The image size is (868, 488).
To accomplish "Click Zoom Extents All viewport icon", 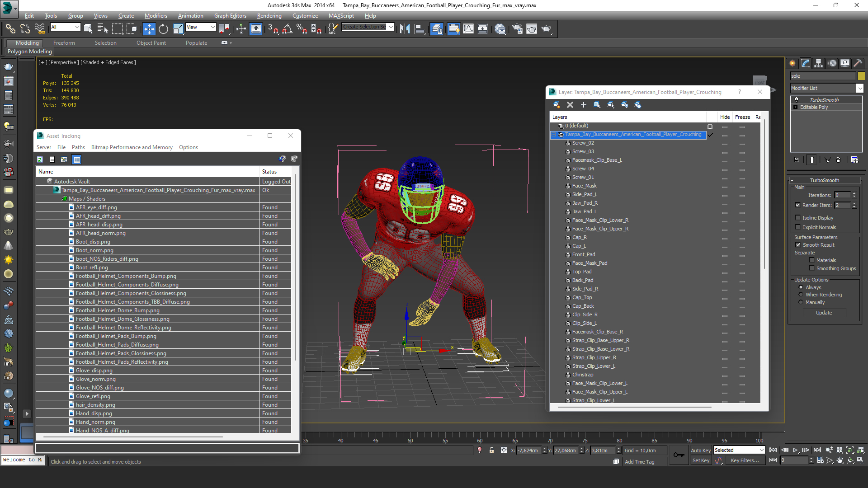I will pos(860,450).
